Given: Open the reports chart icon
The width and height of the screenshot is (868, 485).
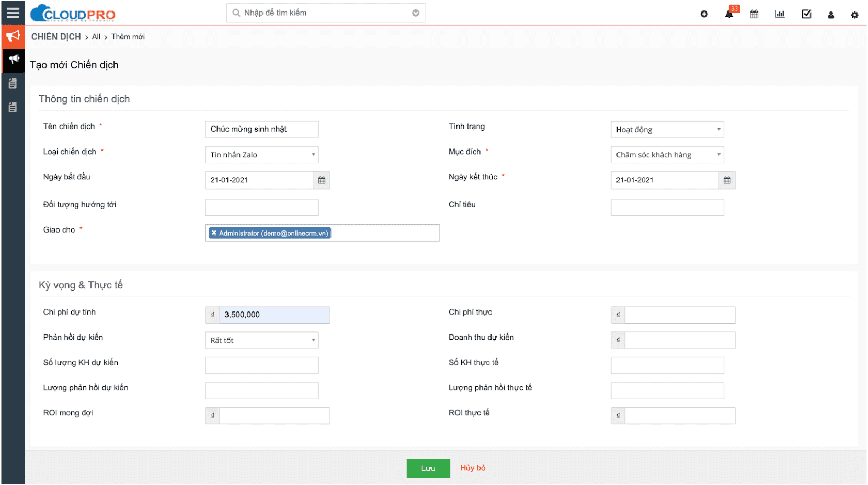Looking at the screenshot, I should point(780,14).
